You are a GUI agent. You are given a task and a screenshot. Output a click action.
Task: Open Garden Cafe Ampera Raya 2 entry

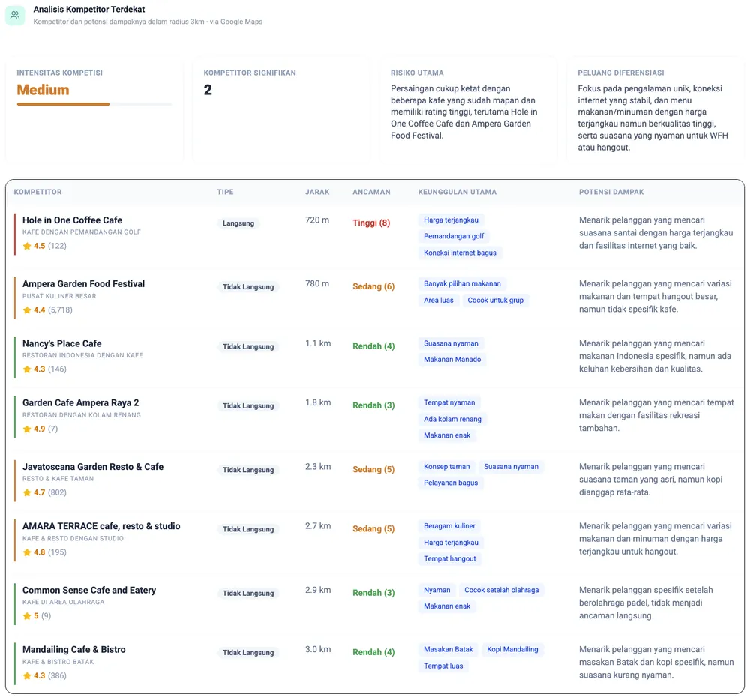81,402
